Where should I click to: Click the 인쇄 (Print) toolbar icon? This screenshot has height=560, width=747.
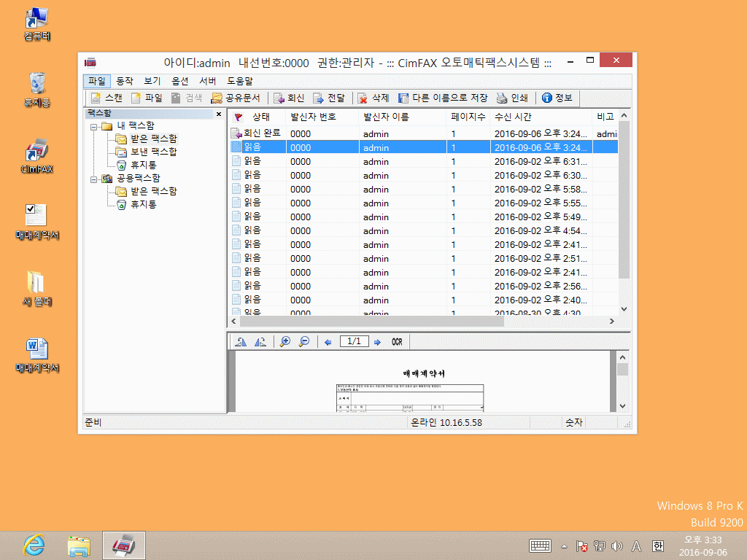tap(512, 98)
